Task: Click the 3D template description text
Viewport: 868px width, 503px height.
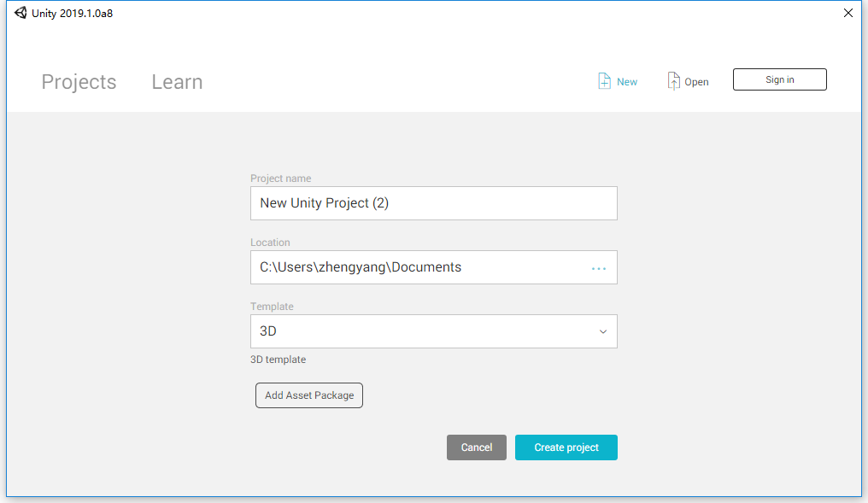Action: [278, 360]
